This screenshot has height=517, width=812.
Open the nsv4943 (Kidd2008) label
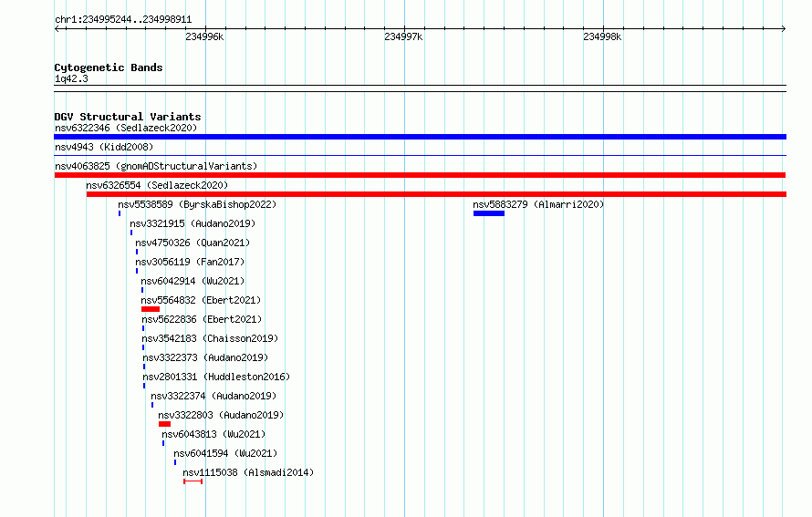[x=104, y=147]
